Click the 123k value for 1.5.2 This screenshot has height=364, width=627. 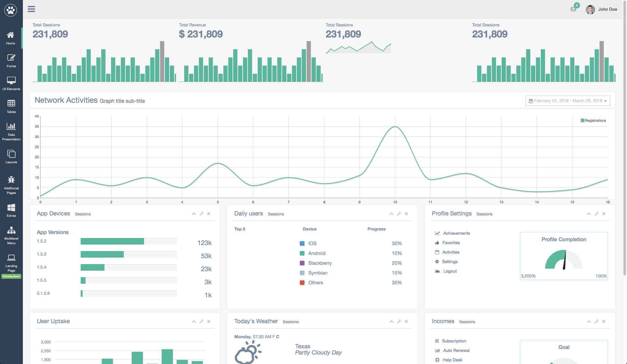tap(204, 243)
